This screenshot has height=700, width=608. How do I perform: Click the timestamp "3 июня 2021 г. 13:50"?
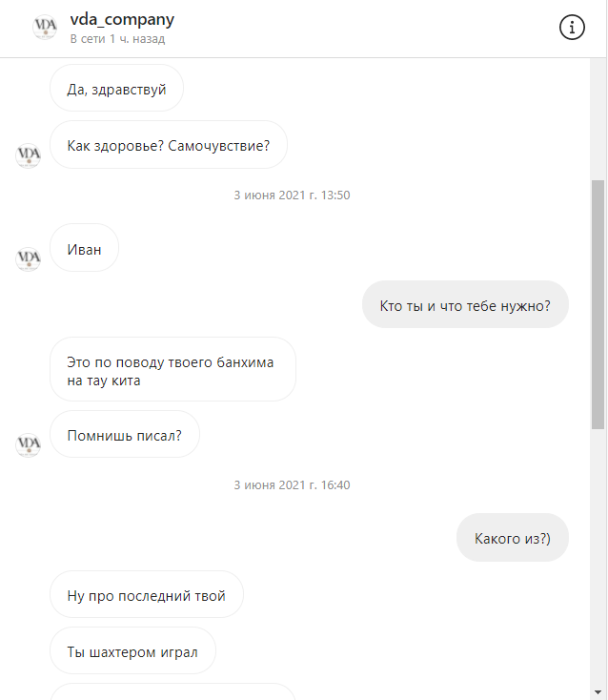coord(293,196)
